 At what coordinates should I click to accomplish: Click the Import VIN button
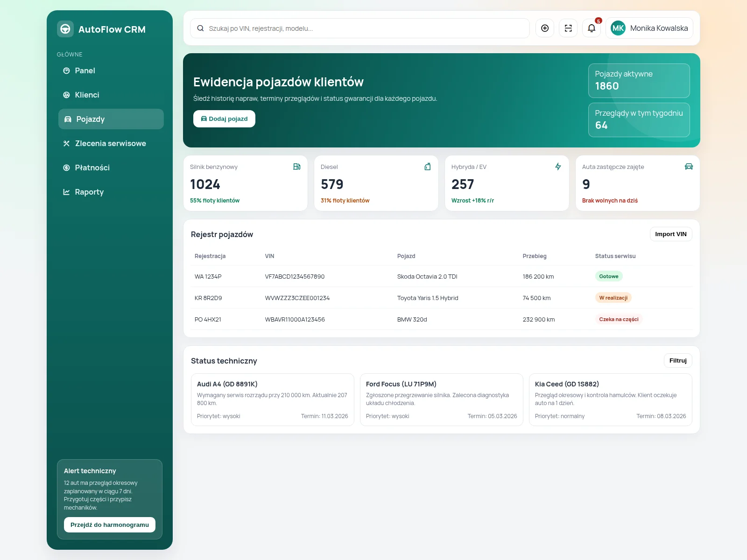point(671,234)
